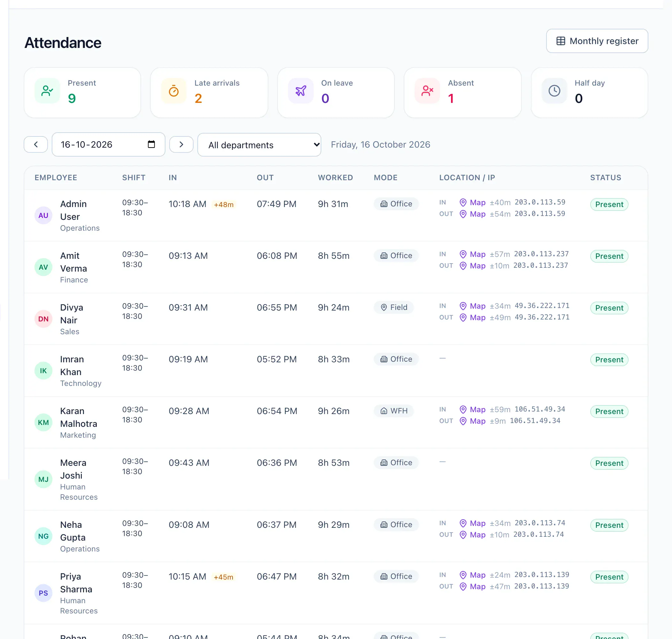Click the SHIFT column header
This screenshot has width=672, height=639.
134,177
